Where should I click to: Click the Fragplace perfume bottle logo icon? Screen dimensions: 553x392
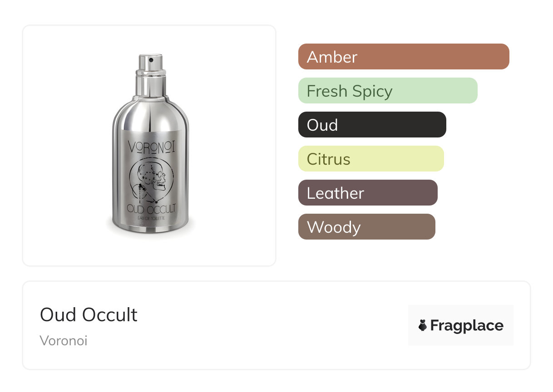423,325
